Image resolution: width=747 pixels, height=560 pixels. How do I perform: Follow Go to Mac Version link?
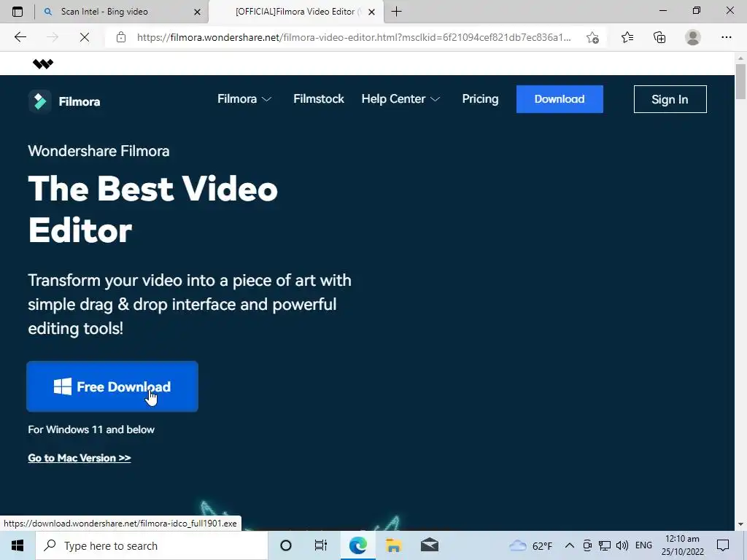[80, 458]
